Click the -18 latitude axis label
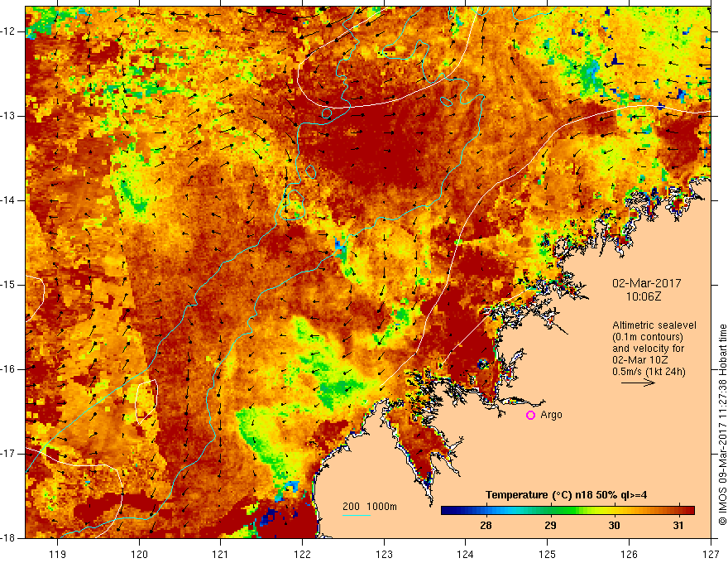728x563 pixels. [8, 538]
